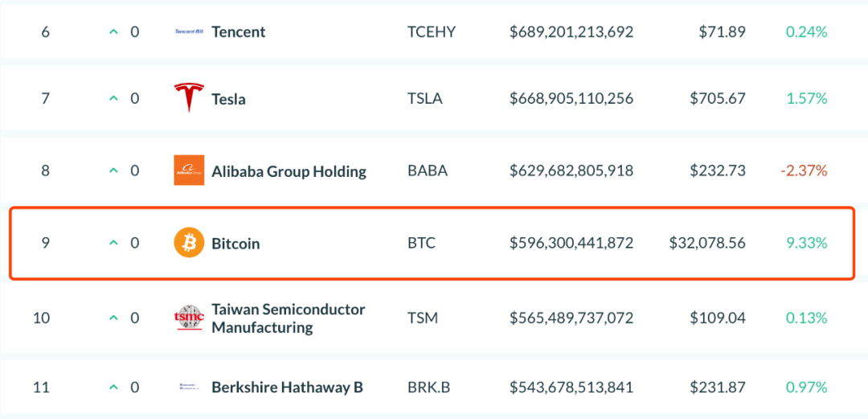Click the Tencent logo icon
Screen dimensions: 868x419
(x=189, y=31)
